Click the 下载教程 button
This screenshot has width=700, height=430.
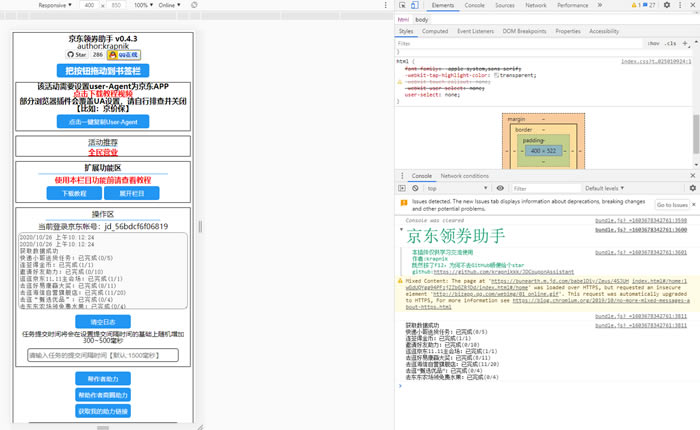[74, 193]
